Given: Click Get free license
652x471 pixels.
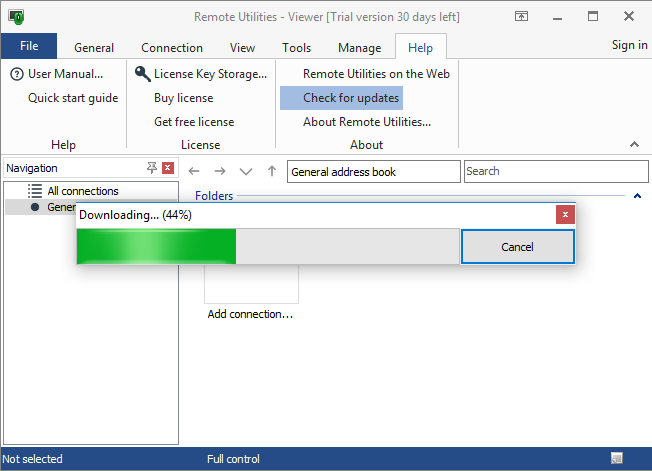Looking at the screenshot, I should 194,122.
